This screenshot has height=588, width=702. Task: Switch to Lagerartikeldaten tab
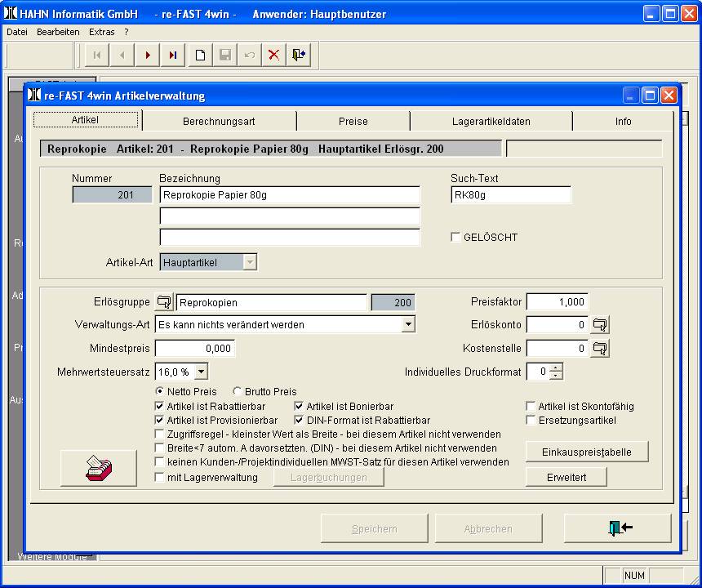click(491, 122)
